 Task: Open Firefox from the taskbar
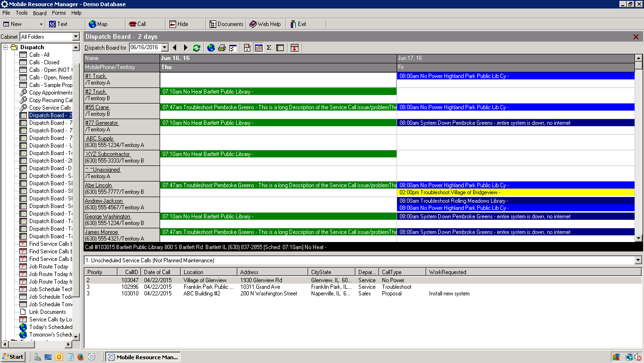point(80,357)
